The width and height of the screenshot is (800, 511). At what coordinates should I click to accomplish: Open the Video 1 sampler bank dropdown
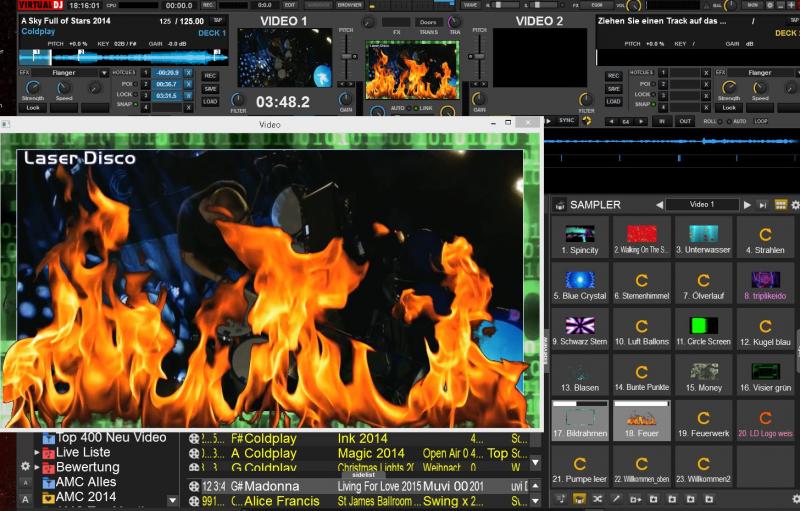click(x=702, y=205)
